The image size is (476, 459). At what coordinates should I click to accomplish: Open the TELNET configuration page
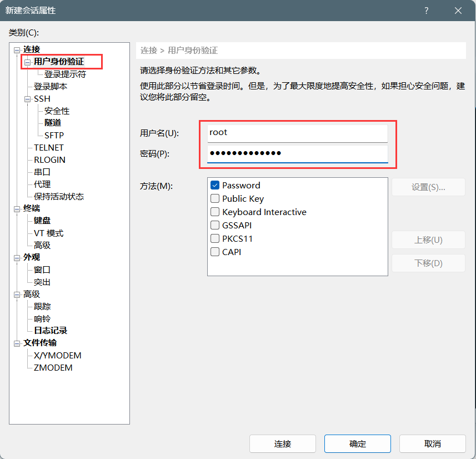pos(49,147)
